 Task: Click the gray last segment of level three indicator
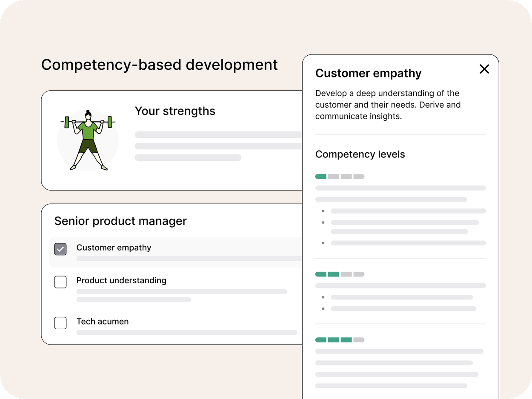click(x=359, y=340)
